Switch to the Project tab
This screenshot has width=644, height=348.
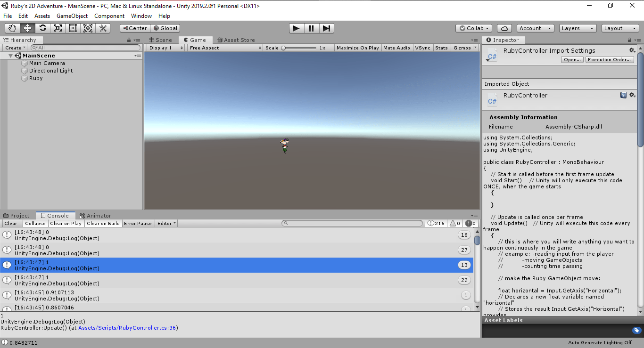point(17,216)
